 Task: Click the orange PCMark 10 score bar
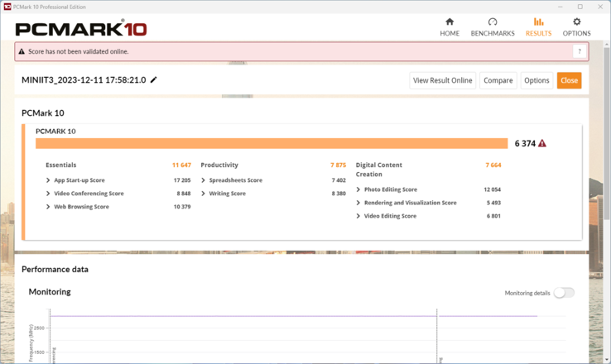pos(272,143)
